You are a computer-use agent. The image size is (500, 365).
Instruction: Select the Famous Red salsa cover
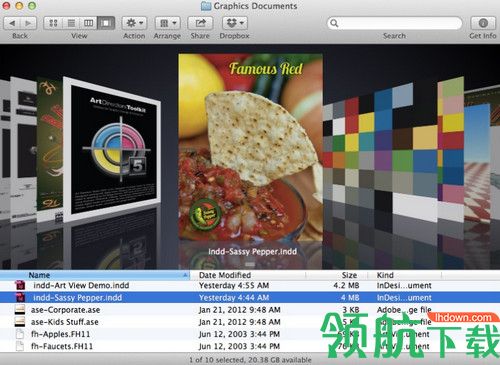pyautogui.click(x=251, y=147)
